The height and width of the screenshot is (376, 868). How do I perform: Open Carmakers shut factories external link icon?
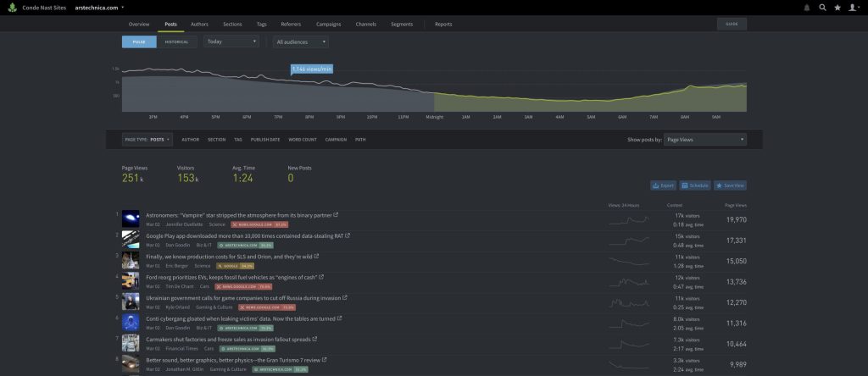[x=315, y=339]
